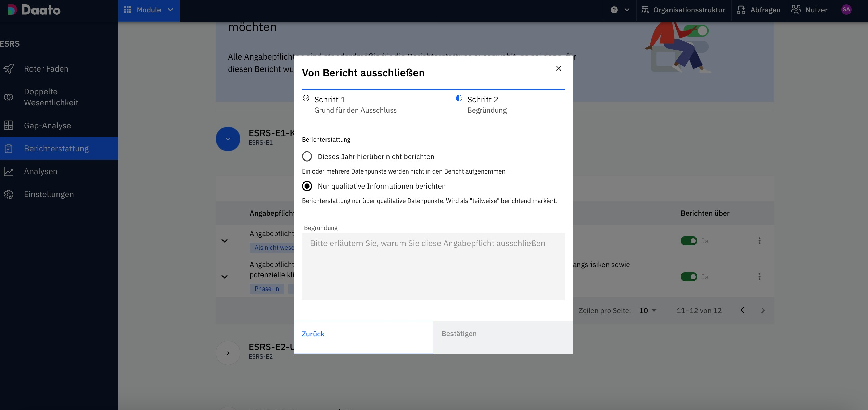Viewport: 868px width, 410px height.
Task: Select 'Dieses Jahr hierüber nicht berichten' radio
Action: 307,157
